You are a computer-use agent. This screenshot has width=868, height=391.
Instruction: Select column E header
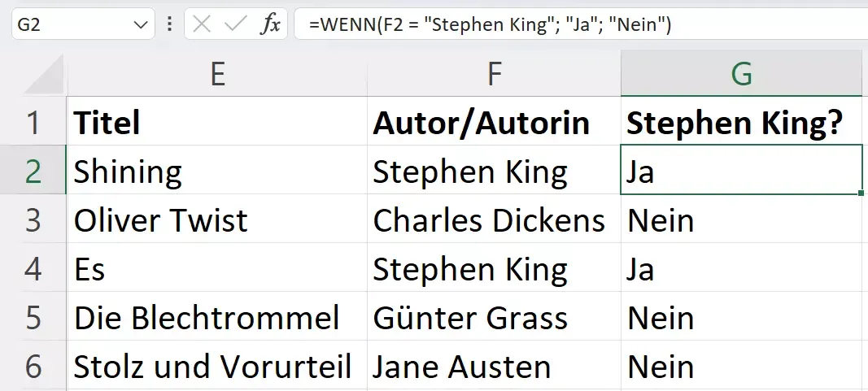(217, 75)
